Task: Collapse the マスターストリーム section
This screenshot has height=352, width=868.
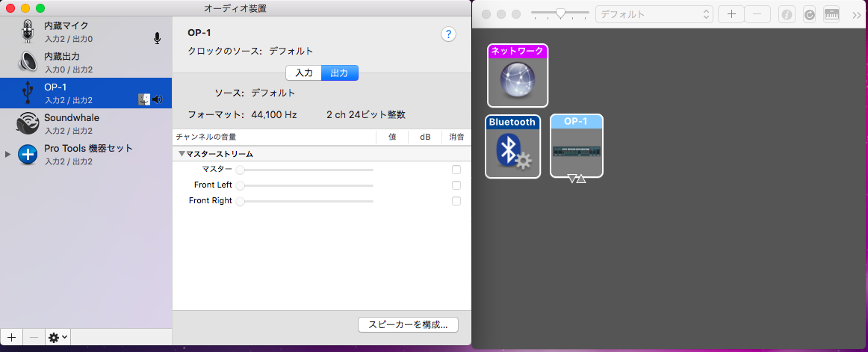Action: click(182, 154)
